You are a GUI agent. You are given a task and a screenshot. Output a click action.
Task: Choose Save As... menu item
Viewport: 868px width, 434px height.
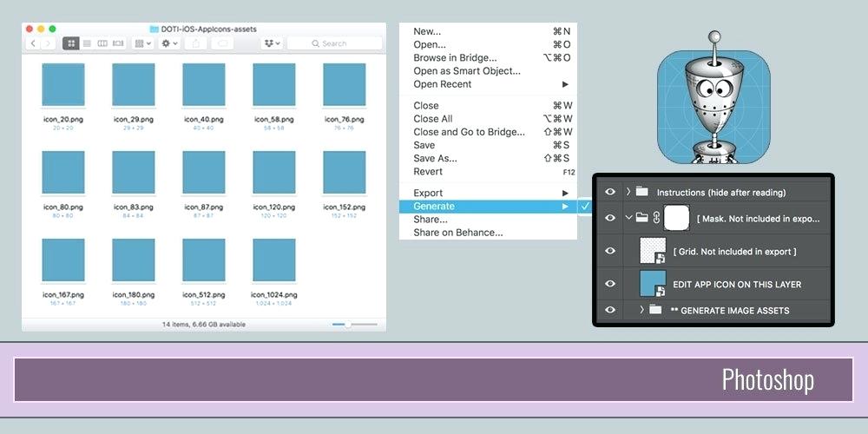pyautogui.click(x=488, y=158)
